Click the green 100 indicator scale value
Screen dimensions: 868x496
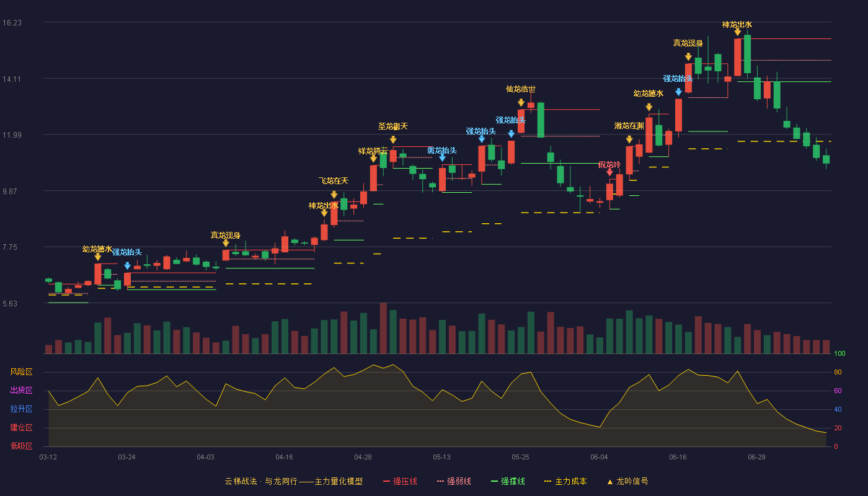point(839,354)
